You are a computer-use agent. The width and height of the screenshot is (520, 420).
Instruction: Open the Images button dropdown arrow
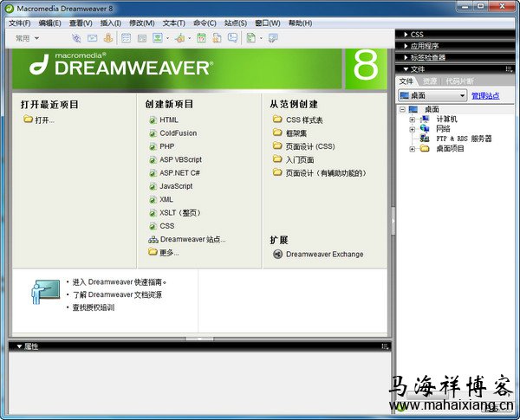167,38
